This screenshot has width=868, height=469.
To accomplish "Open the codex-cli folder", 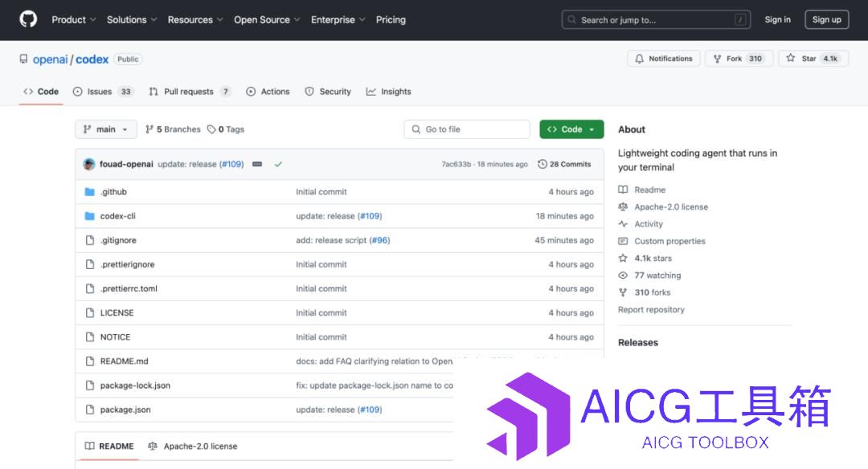I will [x=117, y=216].
